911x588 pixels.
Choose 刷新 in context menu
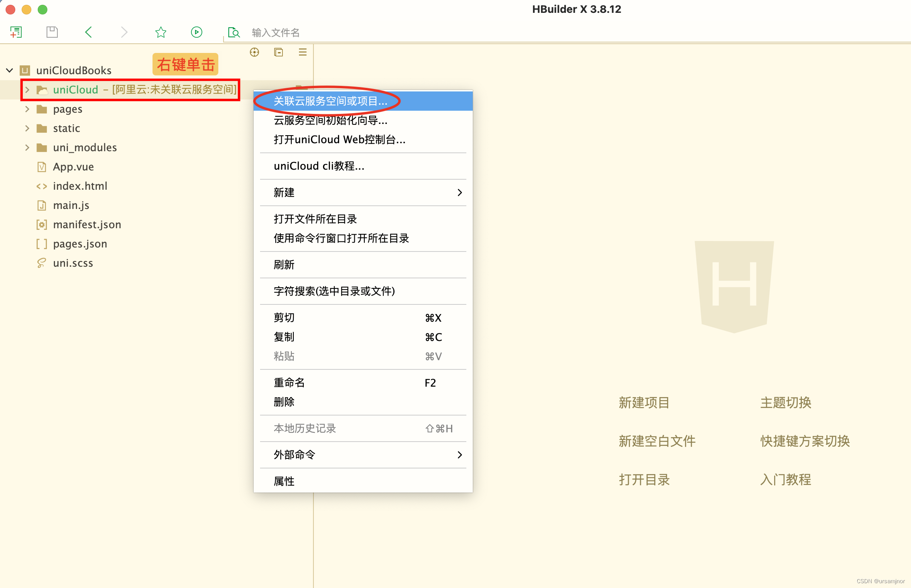(x=363, y=265)
